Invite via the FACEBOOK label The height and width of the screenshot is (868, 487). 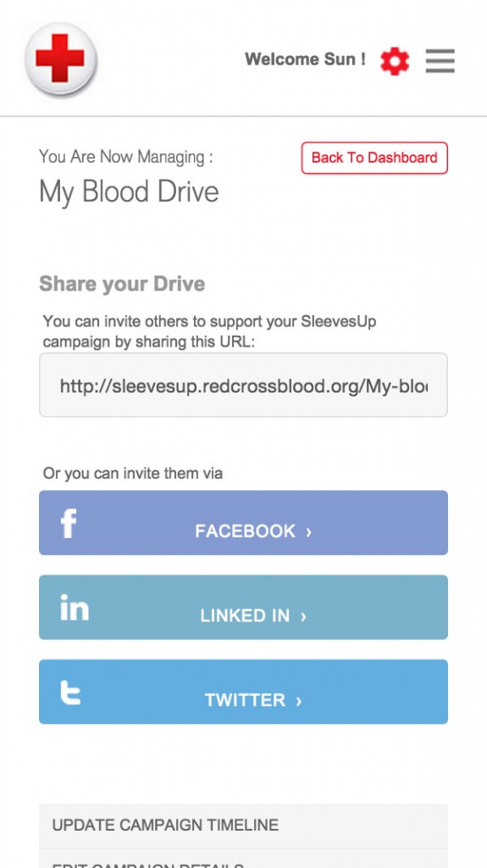tap(245, 531)
